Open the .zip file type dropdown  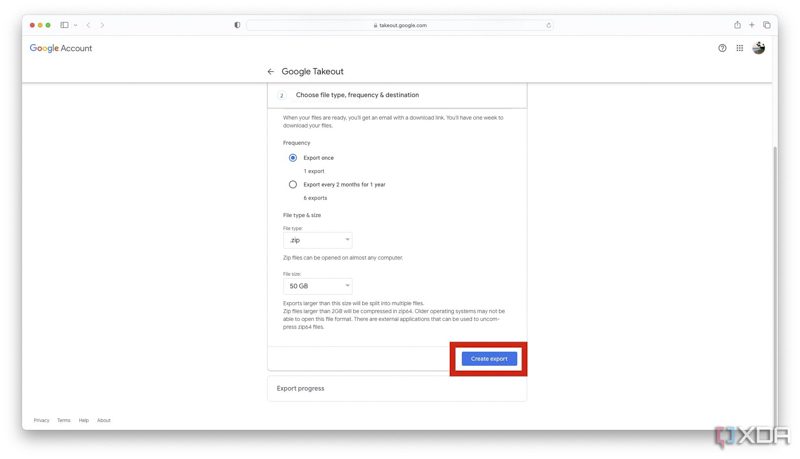317,240
